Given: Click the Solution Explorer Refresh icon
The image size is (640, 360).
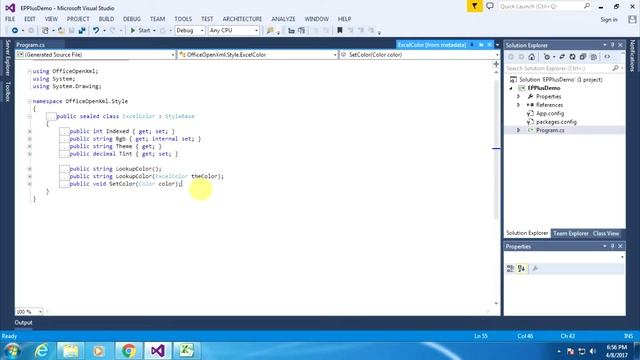Looking at the screenshot, I should tap(572, 57).
